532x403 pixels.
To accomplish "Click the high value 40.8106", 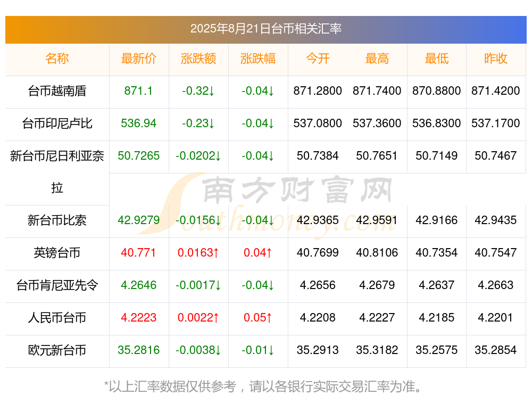I will pos(377,253).
